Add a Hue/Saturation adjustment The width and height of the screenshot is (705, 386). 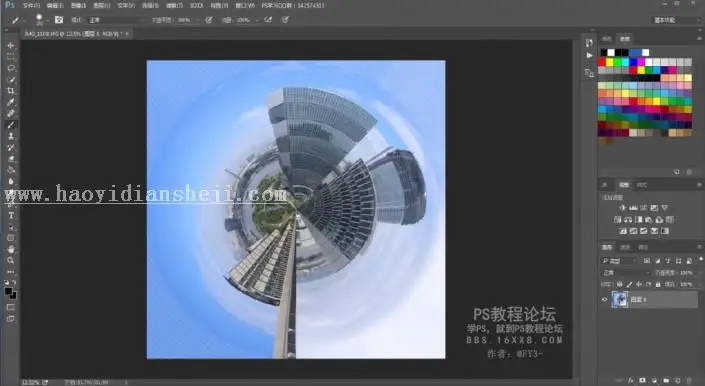618,219
